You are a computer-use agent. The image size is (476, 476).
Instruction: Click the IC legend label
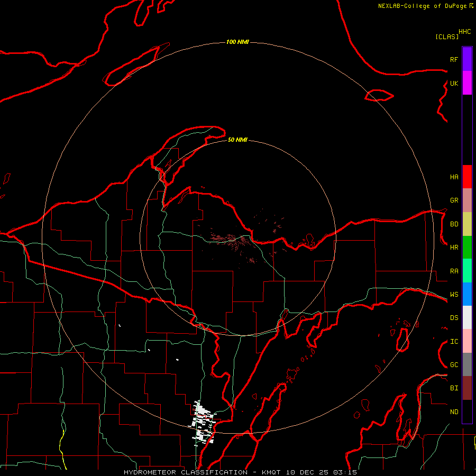[x=454, y=342]
